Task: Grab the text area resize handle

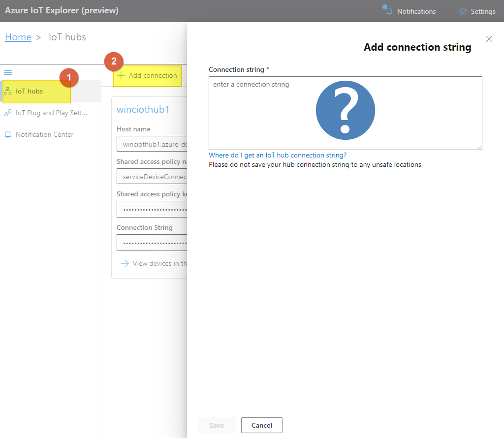Action: (479, 147)
